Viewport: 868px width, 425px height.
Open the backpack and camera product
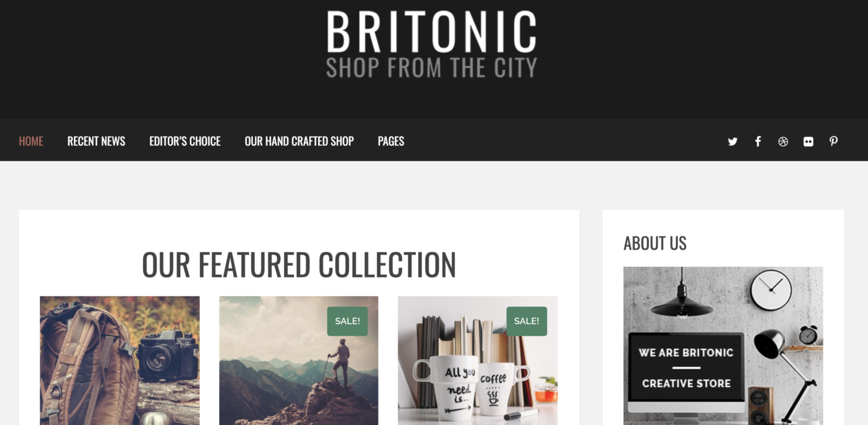click(x=120, y=360)
